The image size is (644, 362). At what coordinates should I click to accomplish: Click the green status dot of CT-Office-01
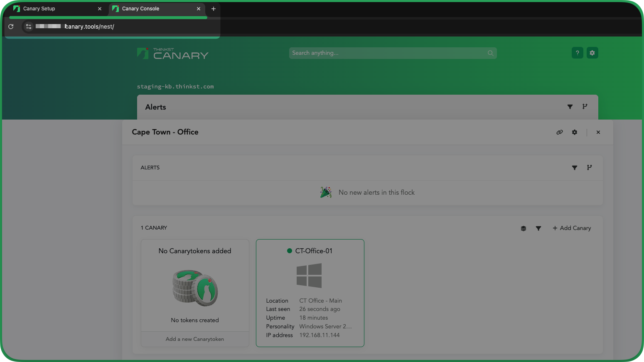pos(290,251)
